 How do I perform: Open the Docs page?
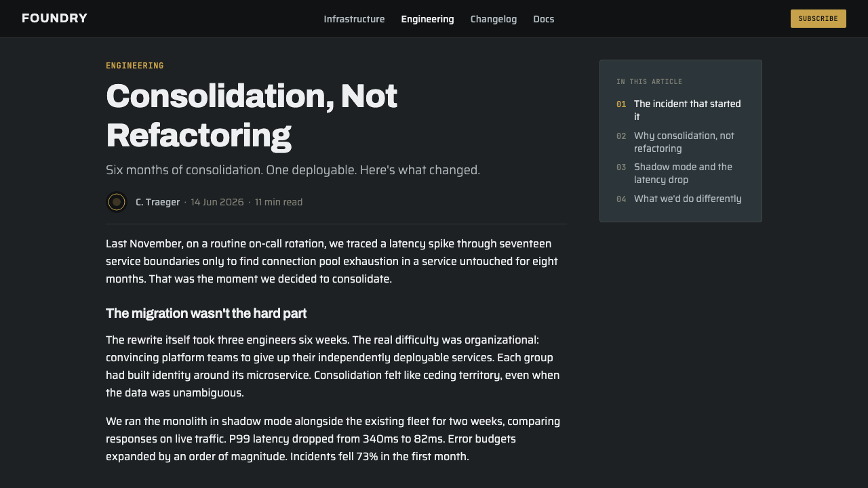pyautogui.click(x=544, y=19)
